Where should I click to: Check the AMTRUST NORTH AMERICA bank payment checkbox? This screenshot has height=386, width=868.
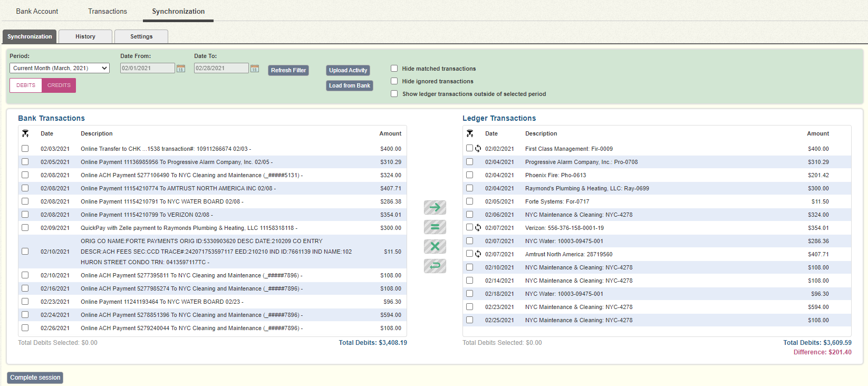click(x=25, y=188)
